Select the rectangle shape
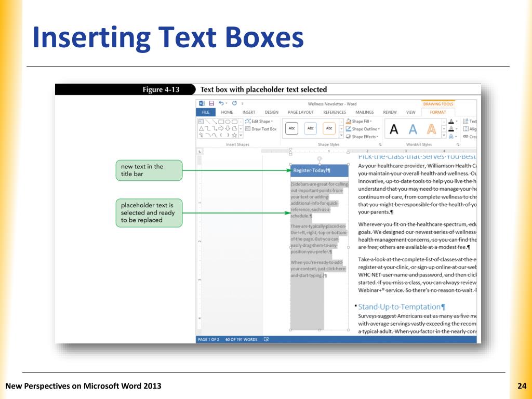This screenshot has height=399, width=532. click(x=221, y=122)
